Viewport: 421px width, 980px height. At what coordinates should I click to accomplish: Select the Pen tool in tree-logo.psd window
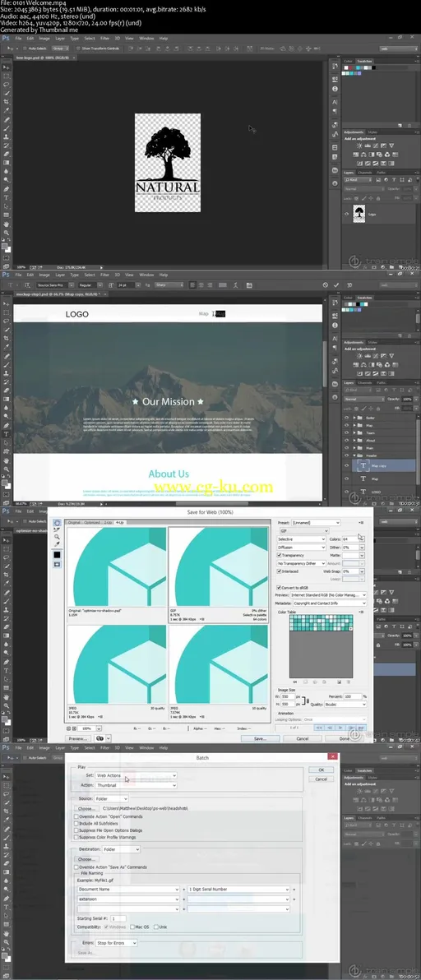click(x=7, y=189)
